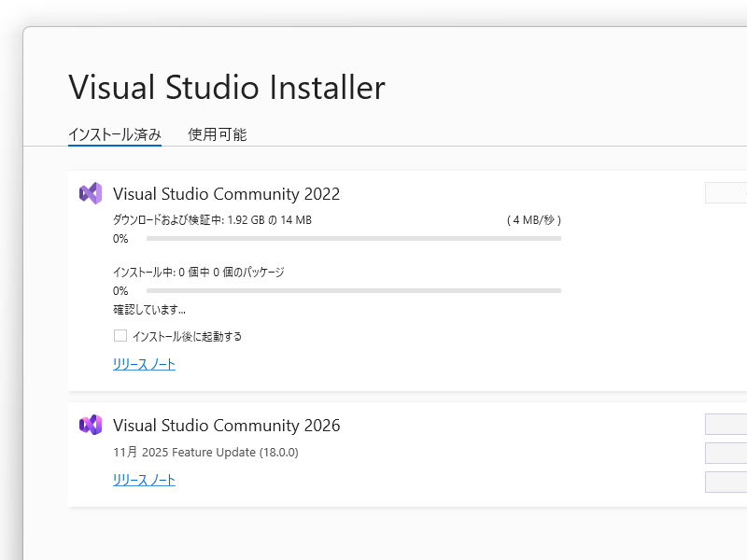747x560 pixels.
Task: Click the package installation progress bar
Action: tap(353, 290)
